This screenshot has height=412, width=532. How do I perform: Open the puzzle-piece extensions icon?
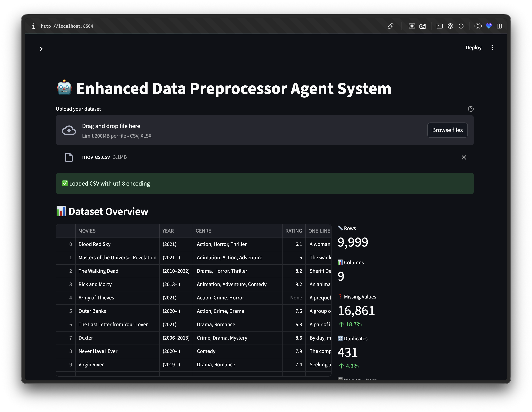(478, 26)
